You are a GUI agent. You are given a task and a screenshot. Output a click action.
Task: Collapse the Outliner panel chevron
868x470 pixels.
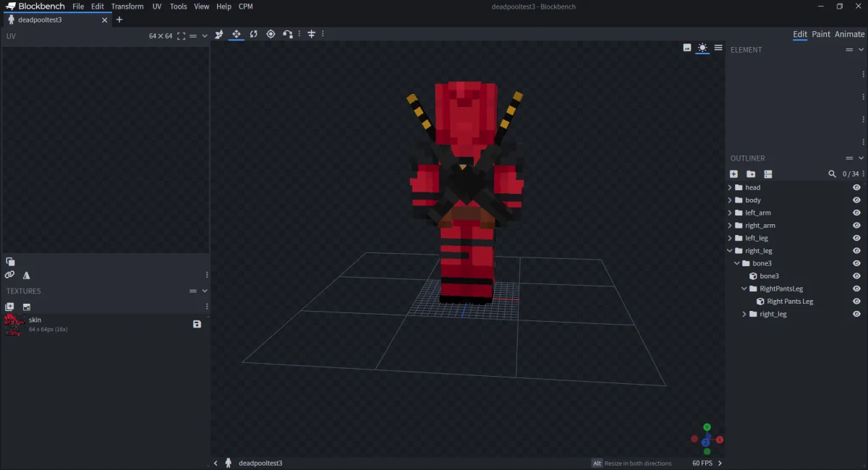861,158
